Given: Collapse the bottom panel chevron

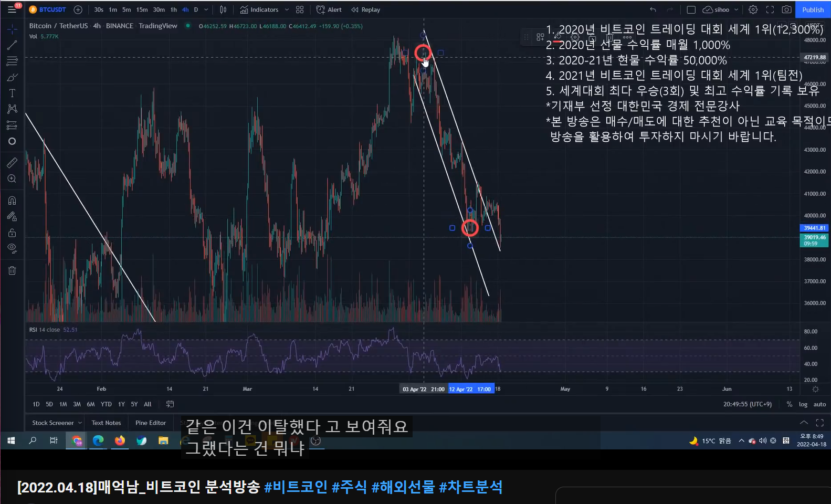Looking at the screenshot, I should [804, 423].
